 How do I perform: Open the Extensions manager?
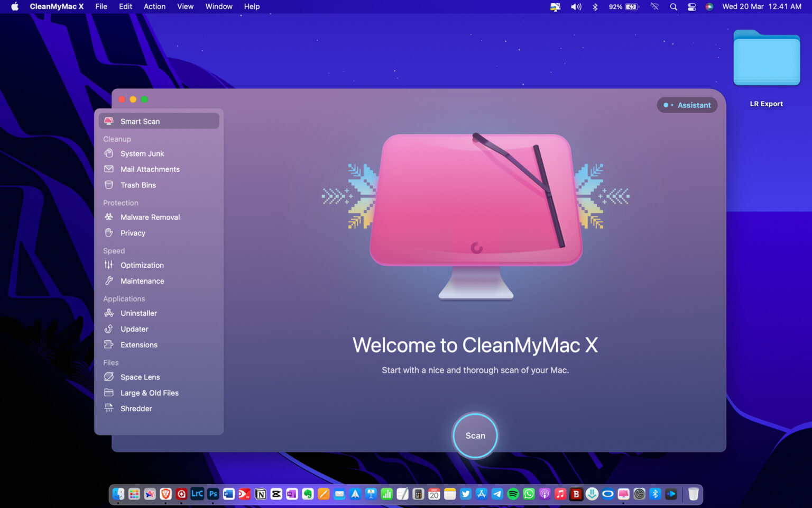[x=139, y=344]
